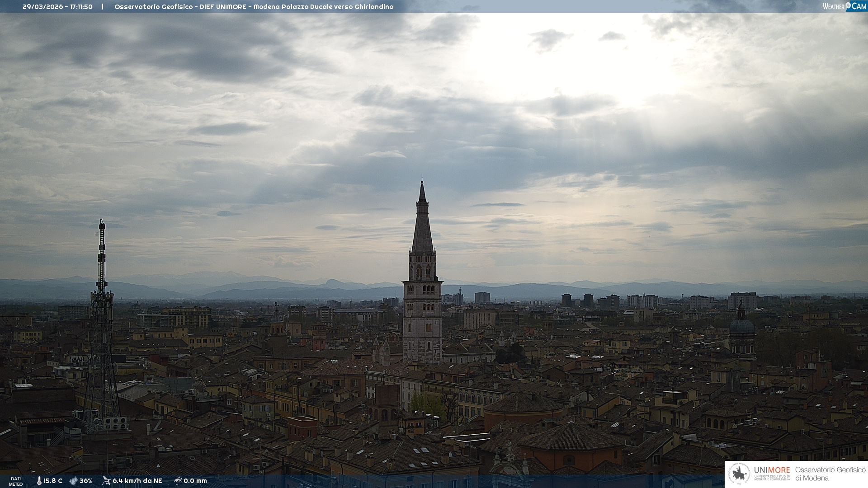Click the church dome on the right
The height and width of the screenshot is (488, 868).
pyautogui.click(x=741, y=325)
